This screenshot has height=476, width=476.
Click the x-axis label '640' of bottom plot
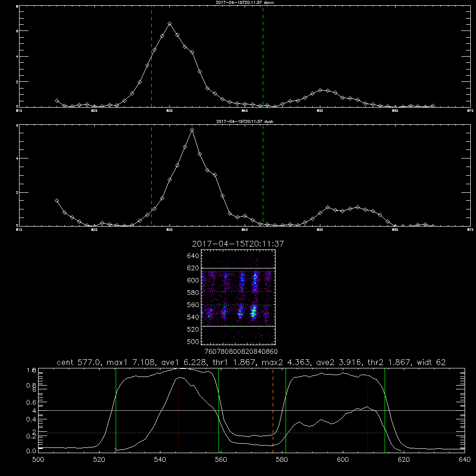(465, 460)
